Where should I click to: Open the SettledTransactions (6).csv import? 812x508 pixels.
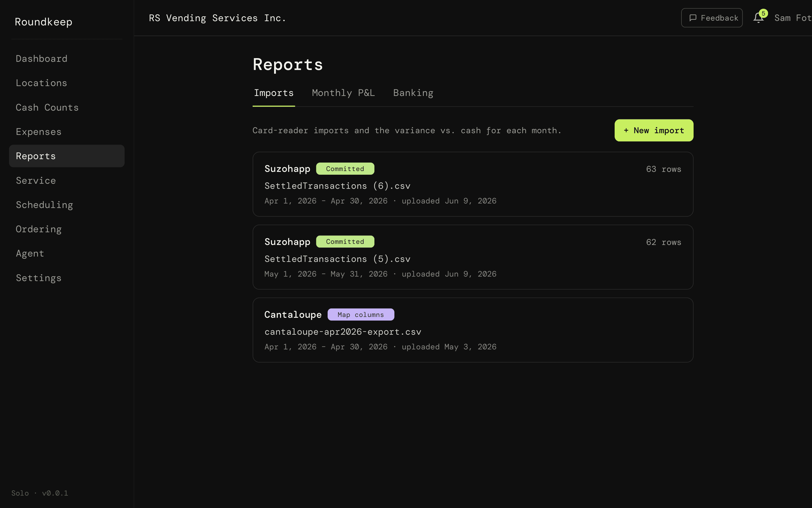point(473,184)
